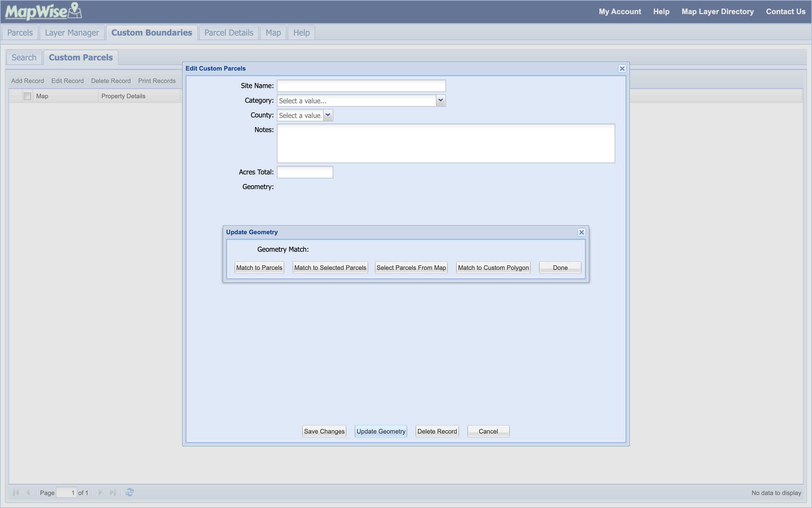
Task: Open the Category dropdown arrow
Action: pos(441,100)
